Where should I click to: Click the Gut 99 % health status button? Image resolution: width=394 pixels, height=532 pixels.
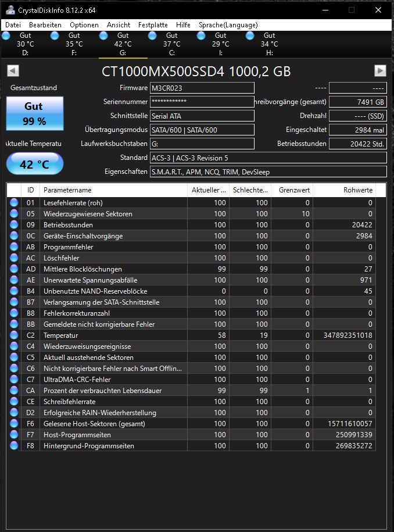coord(35,113)
